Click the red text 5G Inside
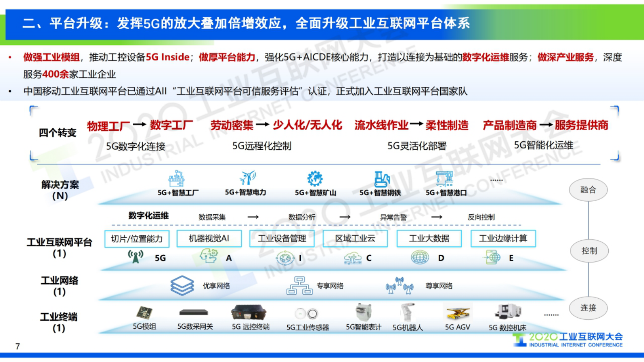 168,57
